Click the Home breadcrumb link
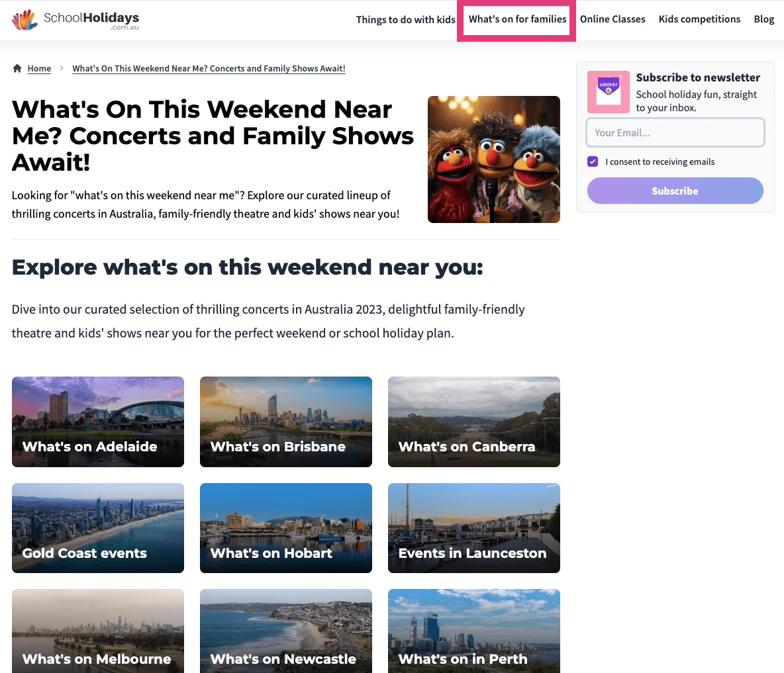 (x=39, y=68)
